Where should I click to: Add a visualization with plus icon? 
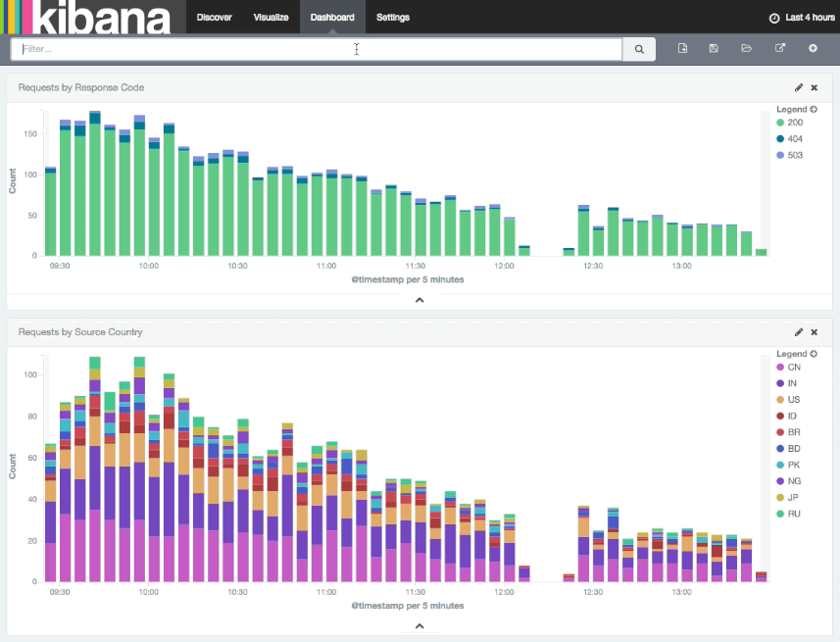(813, 48)
